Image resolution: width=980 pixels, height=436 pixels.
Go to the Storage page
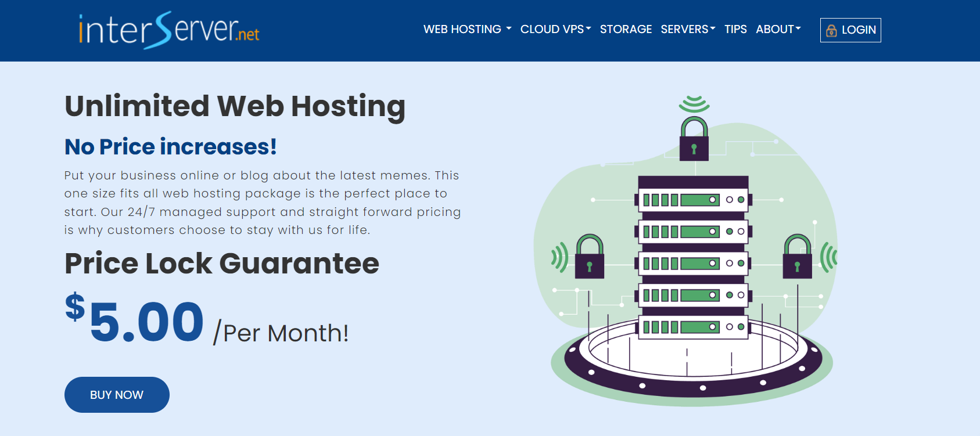626,30
